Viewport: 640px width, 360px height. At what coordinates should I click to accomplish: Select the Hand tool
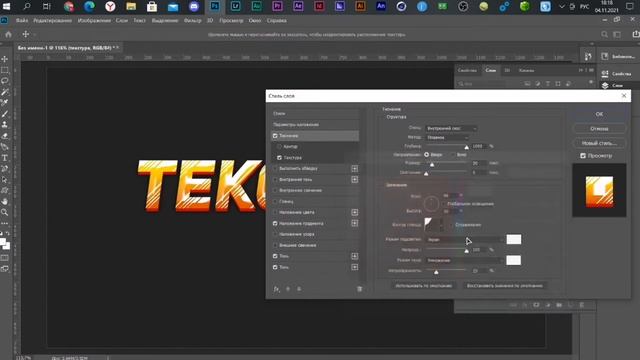pyautogui.click(x=5, y=202)
